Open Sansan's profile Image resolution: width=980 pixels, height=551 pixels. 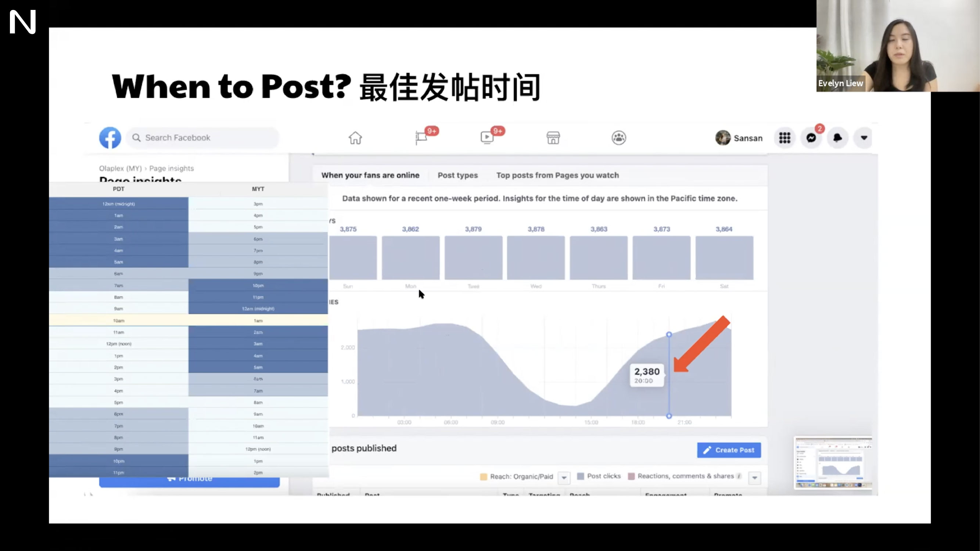pyautogui.click(x=739, y=138)
